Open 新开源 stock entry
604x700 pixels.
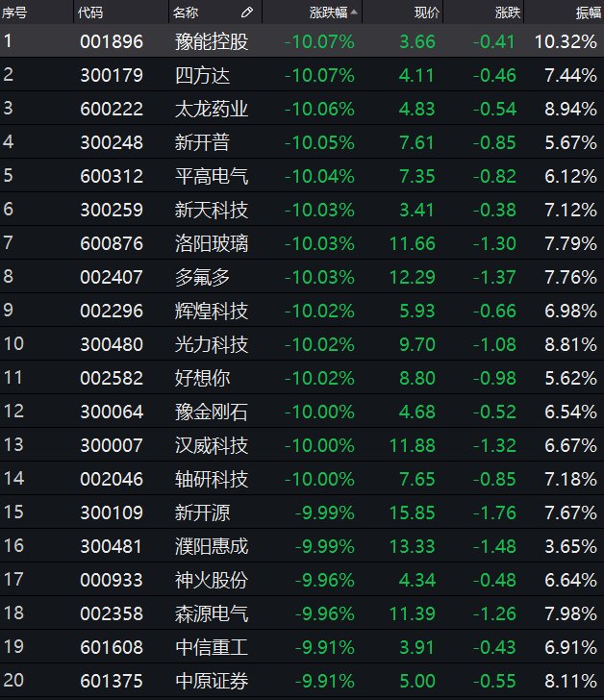tap(202, 512)
